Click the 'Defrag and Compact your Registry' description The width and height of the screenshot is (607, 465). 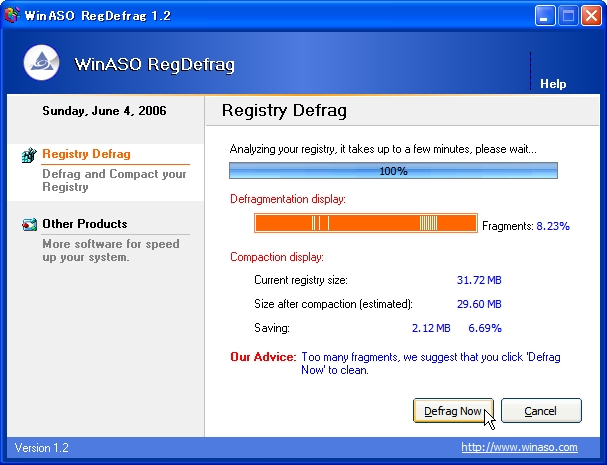point(114,180)
